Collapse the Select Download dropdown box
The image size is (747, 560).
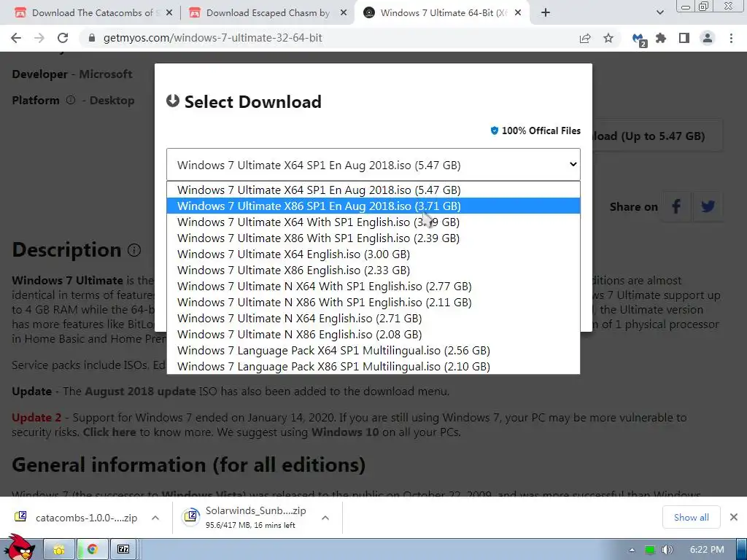point(373,165)
